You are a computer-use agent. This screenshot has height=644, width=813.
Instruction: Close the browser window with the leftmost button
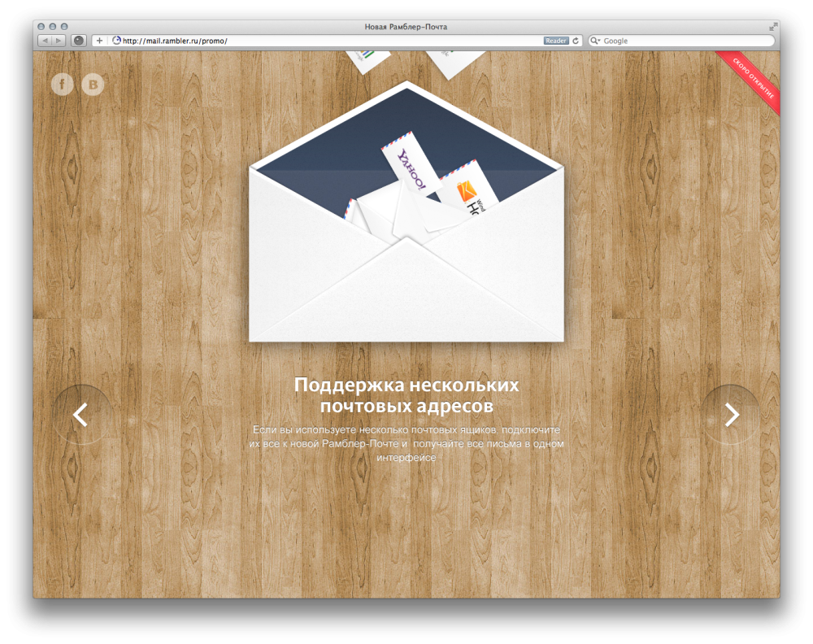coord(41,27)
